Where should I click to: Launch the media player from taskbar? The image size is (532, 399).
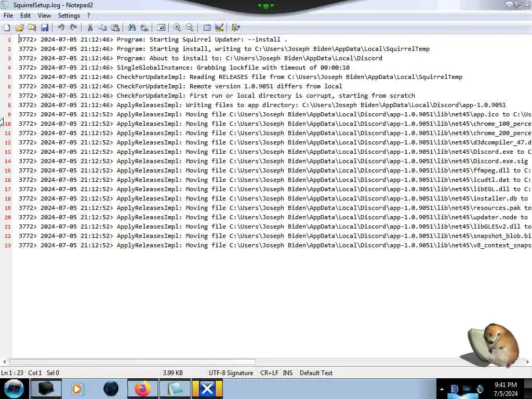point(77,389)
